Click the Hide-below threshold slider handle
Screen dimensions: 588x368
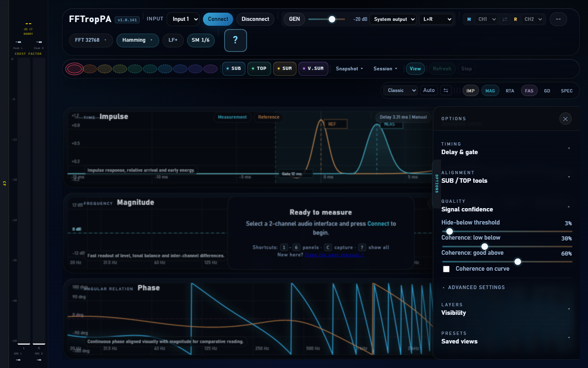[449, 231]
